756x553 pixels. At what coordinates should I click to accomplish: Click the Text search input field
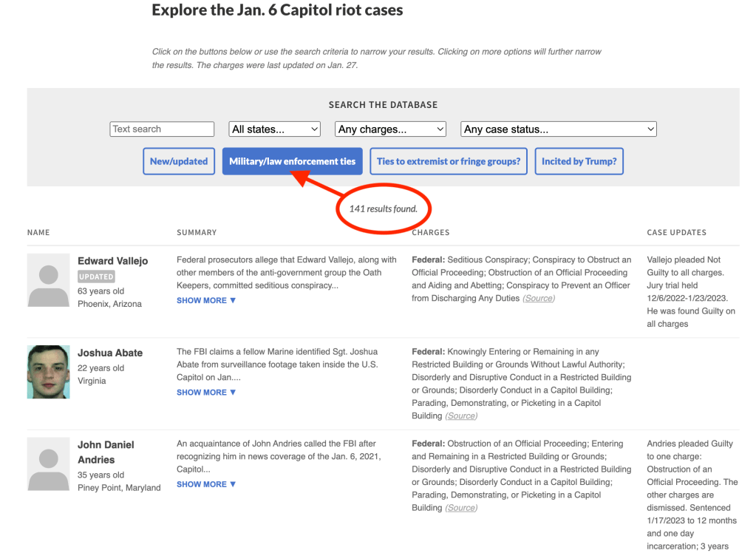coord(162,129)
